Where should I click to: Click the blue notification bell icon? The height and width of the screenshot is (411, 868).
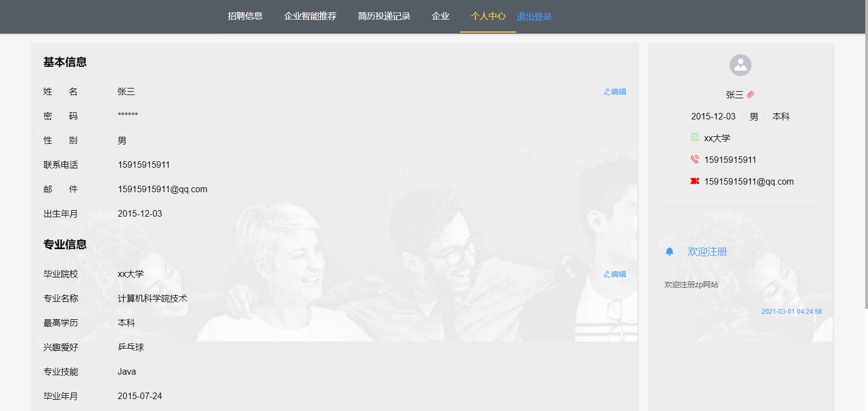[669, 251]
